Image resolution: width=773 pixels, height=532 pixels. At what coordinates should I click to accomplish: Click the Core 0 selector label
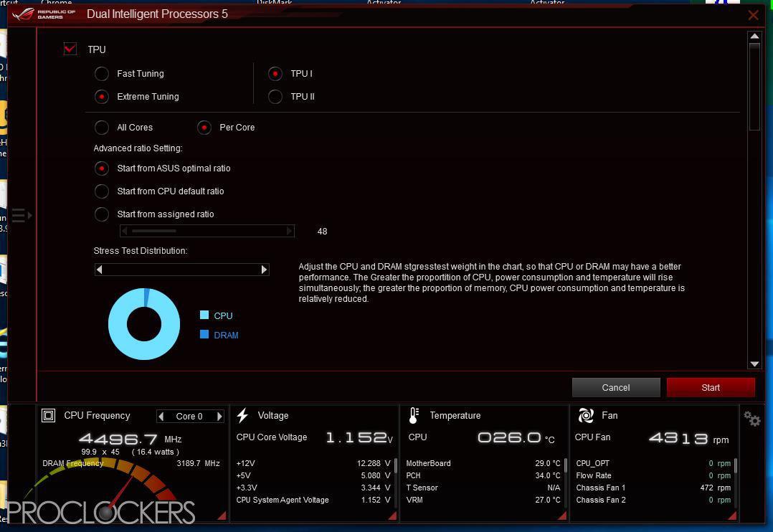coord(189,416)
